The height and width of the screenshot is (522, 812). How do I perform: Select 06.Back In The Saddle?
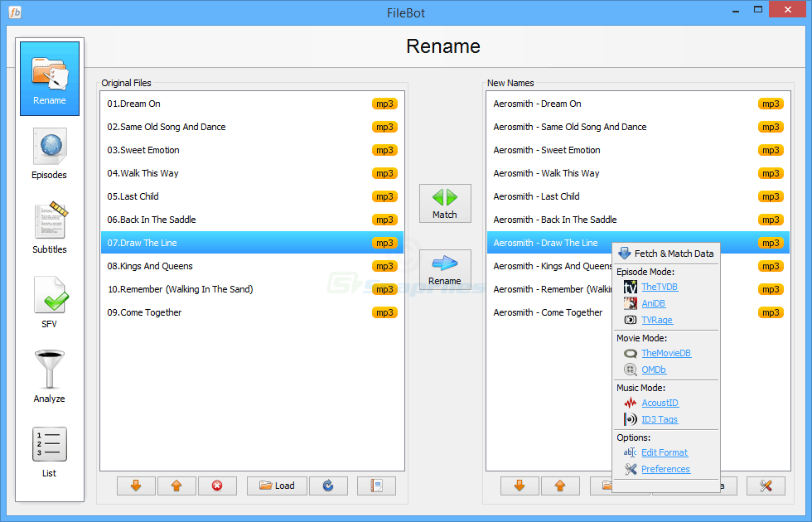coord(252,220)
